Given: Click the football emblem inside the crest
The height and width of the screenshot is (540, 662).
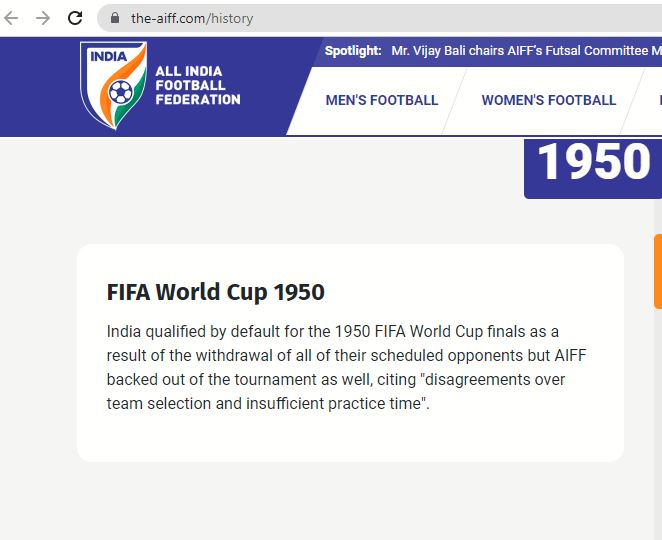Looking at the screenshot, I should pos(120,93).
